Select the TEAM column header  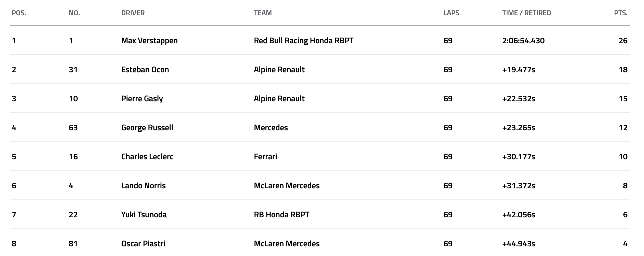pyautogui.click(x=263, y=13)
